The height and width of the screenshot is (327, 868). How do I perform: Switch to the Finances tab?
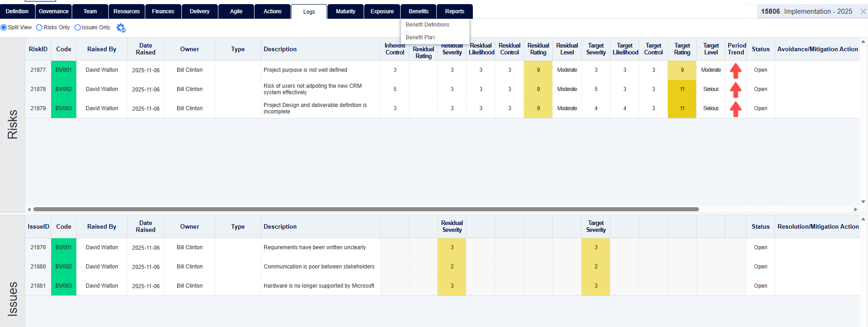163,11
